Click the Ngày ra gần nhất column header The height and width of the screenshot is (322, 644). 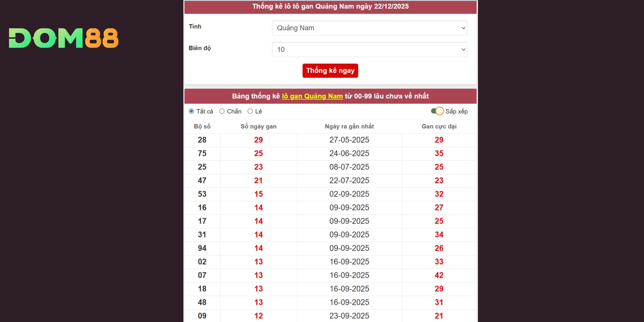(x=349, y=126)
